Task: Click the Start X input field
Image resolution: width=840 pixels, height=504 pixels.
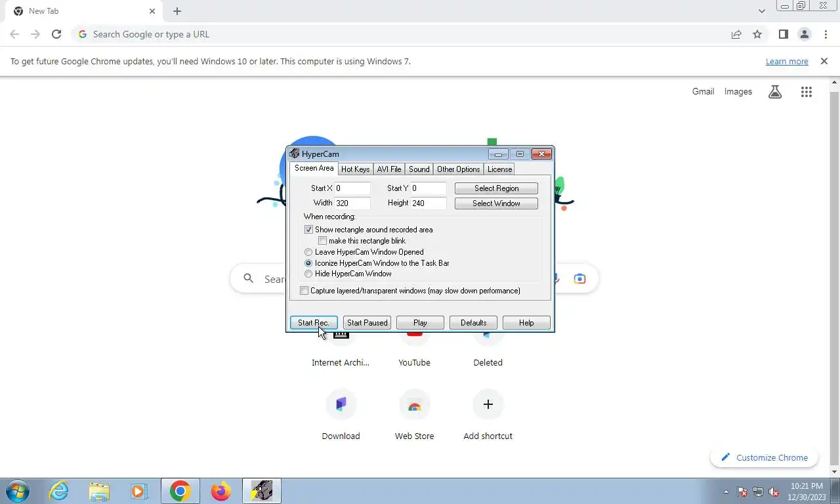Action: tap(352, 188)
